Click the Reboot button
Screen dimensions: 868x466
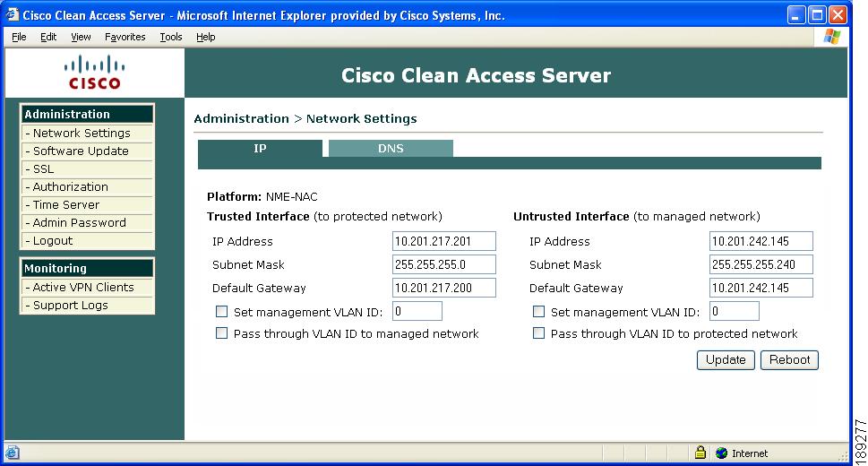pyautogui.click(x=789, y=359)
